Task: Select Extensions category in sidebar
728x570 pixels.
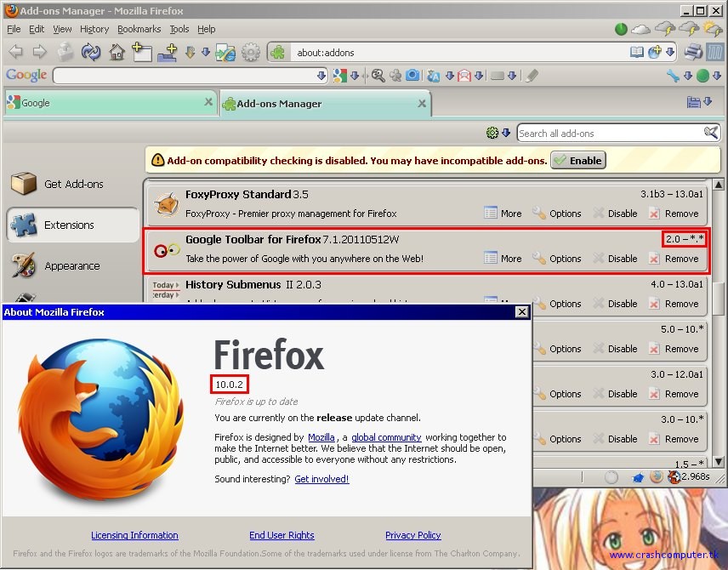Action: tap(73, 225)
